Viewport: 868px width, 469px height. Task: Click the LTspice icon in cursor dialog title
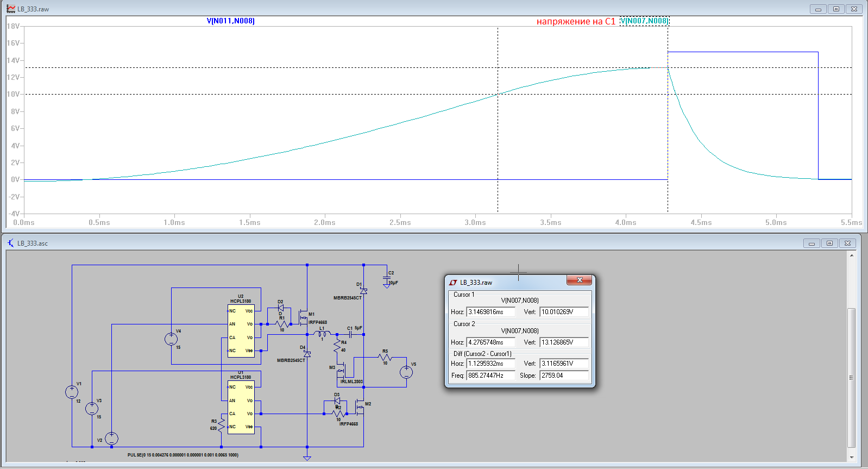click(453, 283)
